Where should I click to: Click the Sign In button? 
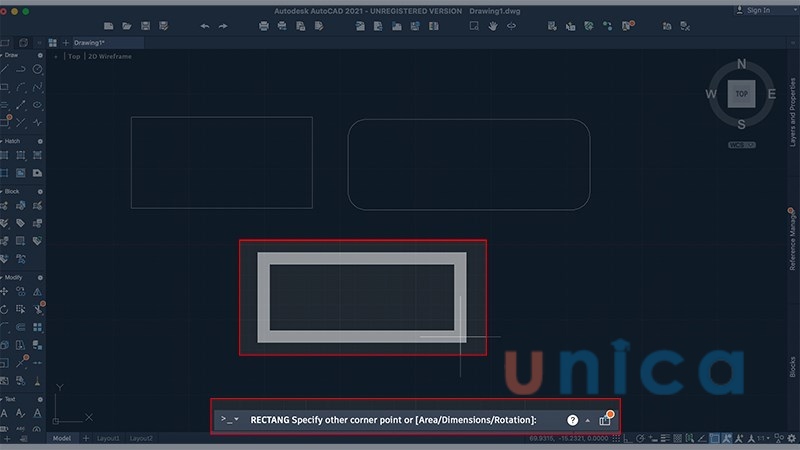758,10
